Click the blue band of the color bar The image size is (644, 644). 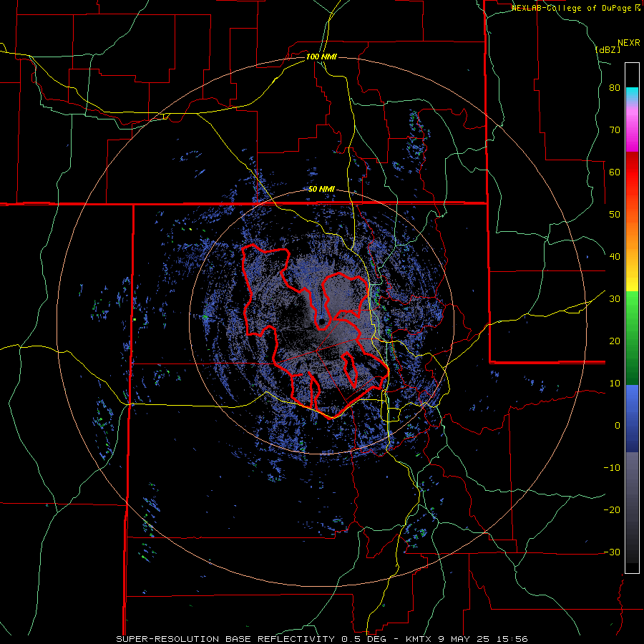coord(632,419)
